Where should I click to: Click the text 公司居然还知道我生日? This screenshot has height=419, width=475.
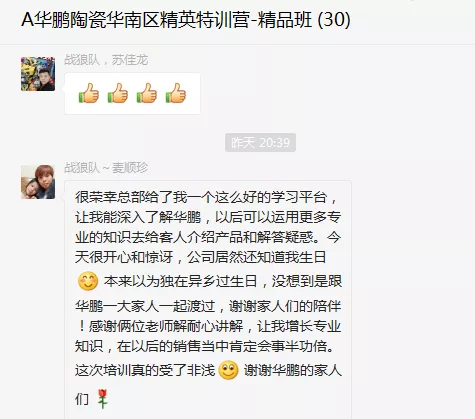(257, 257)
